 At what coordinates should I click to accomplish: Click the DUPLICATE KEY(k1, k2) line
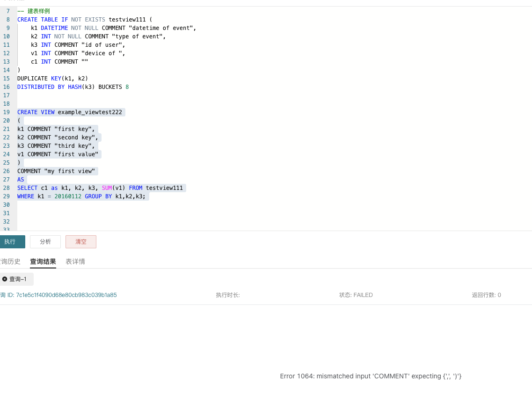(x=52, y=79)
